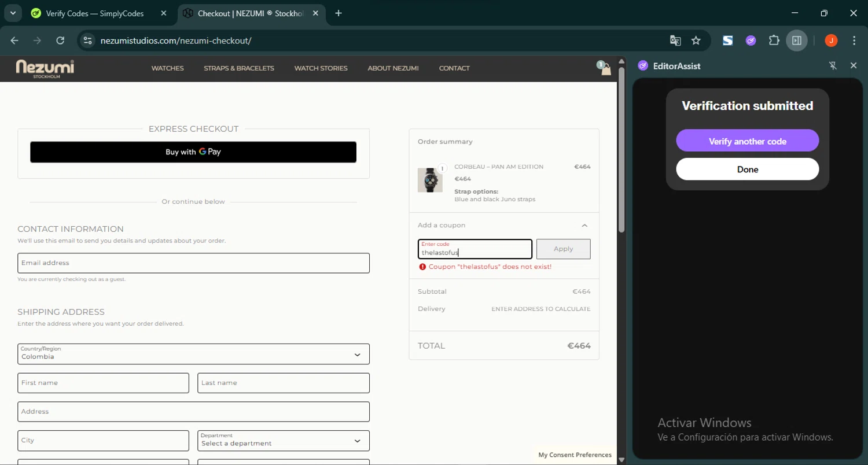The width and height of the screenshot is (868, 465).
Task: Pay using Buy with G Pay
Action: tap(193, 152)
